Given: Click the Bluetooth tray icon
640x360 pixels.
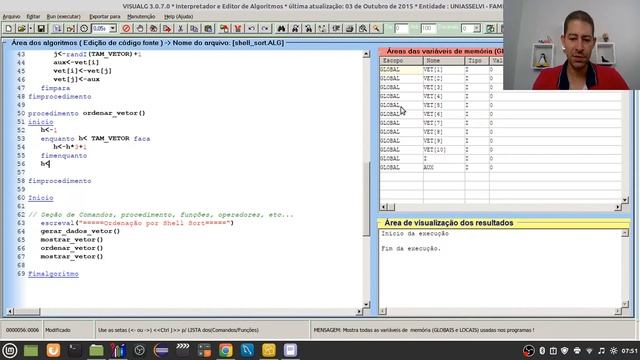Looking at the screenshot, I should [542, 351].
